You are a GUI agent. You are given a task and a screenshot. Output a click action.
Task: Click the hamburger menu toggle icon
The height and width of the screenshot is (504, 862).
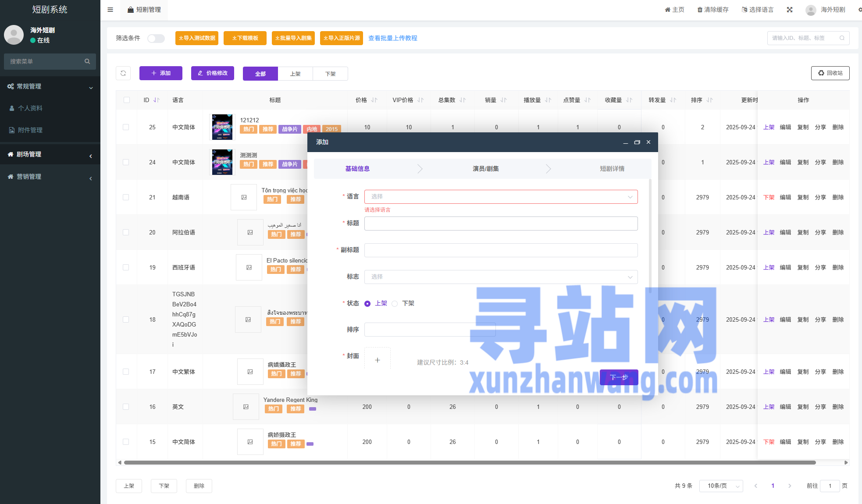[x=110, y=10]
